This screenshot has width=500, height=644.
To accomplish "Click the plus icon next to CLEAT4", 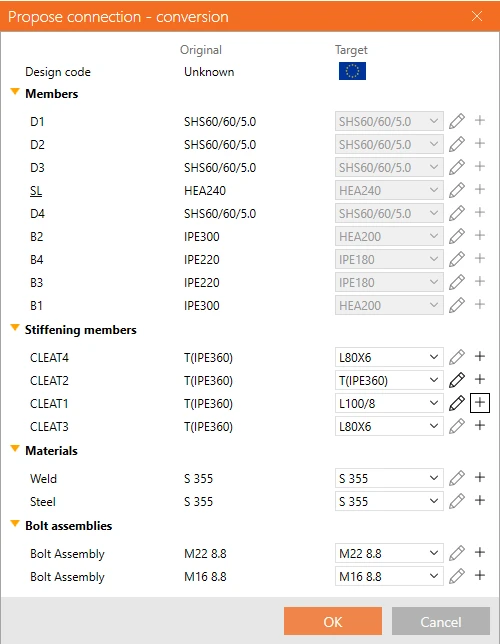I will point(480,356).
